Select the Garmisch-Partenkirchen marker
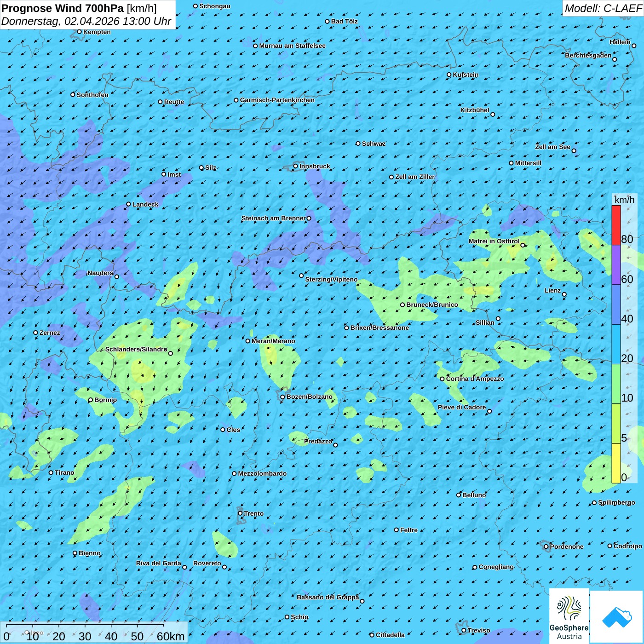Viewport: 644px width, 644px height. tap(236, 100)
